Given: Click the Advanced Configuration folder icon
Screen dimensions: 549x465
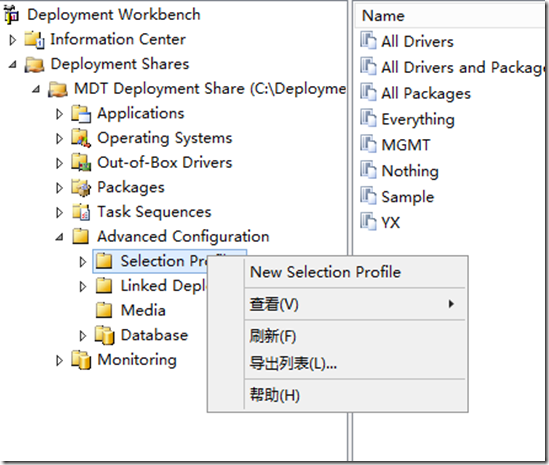Looking at the screenshot, I should pyautogui.click(x=81, y=236).
